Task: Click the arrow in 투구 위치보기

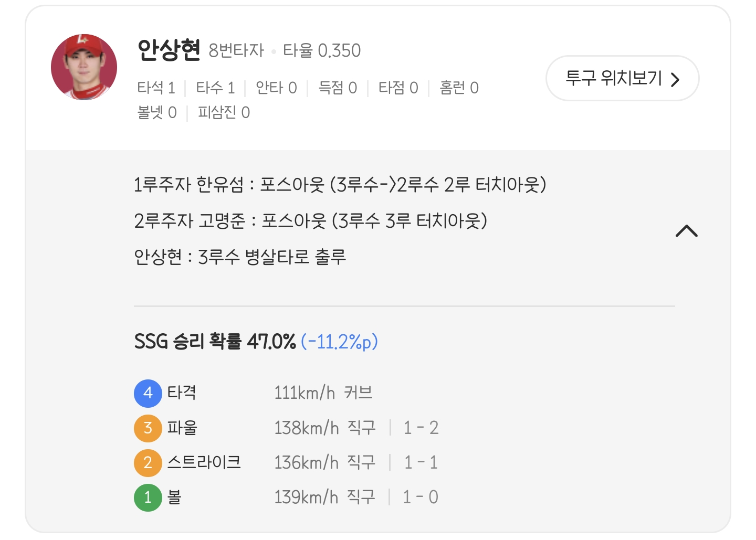Action: (676, 79)
